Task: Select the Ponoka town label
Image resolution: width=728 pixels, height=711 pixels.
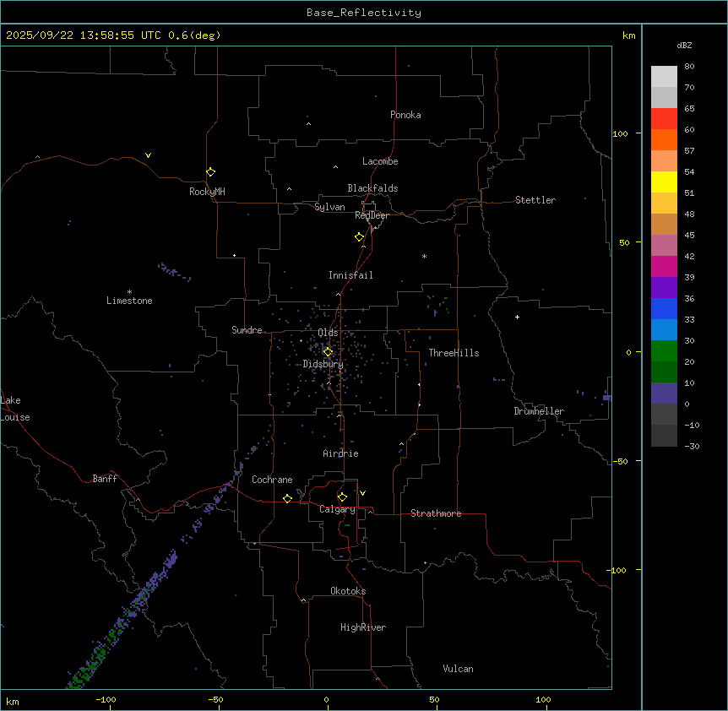Action: [x=405, y=115]
